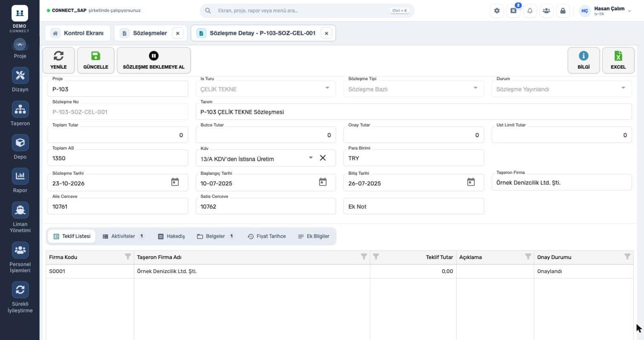Open Personel İşlemleri in sidebar

click(x=20, y=257)
